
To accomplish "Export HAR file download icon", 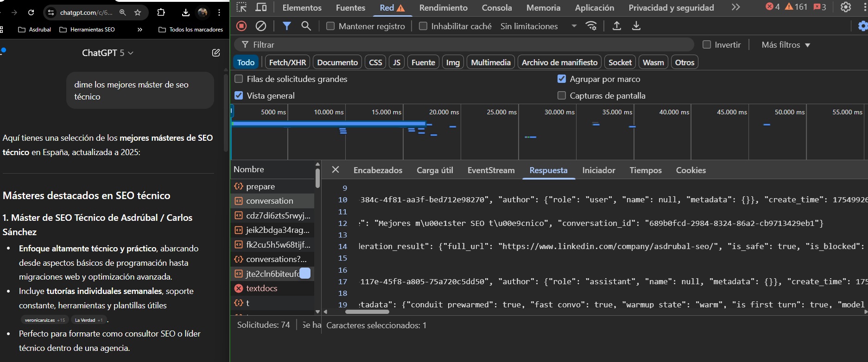I will click(x=636, y=26).
